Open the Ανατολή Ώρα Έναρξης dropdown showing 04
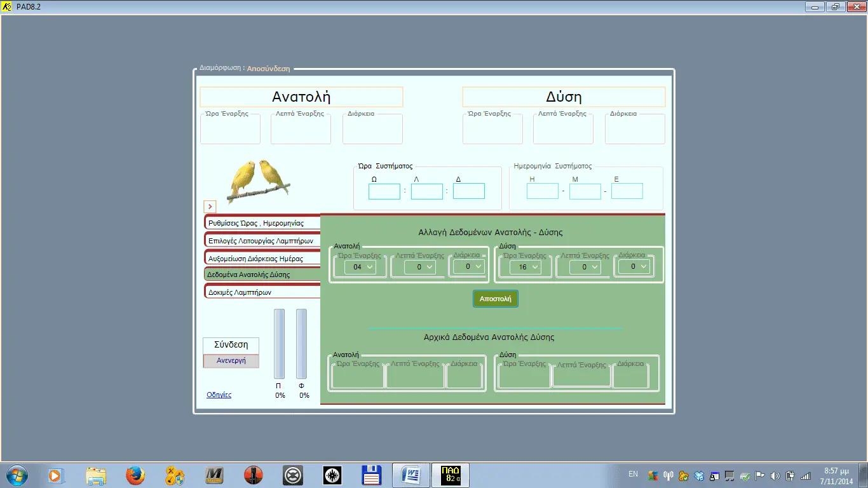The image size is (868, 488). tap(360, 268)
